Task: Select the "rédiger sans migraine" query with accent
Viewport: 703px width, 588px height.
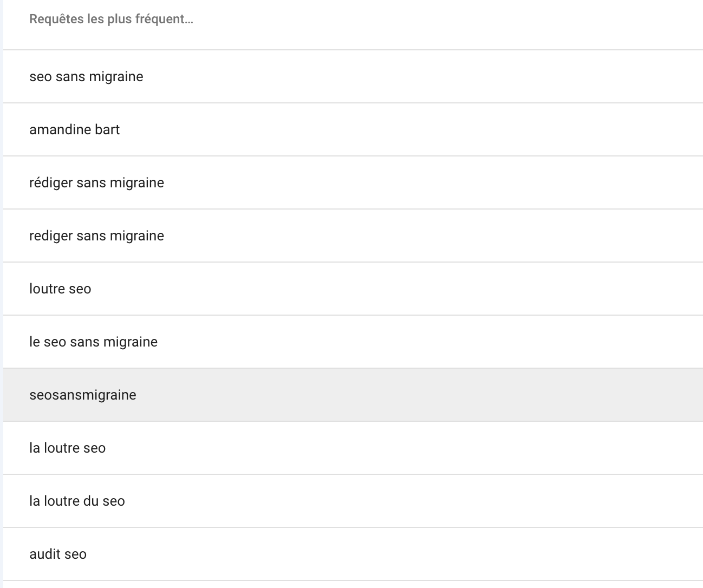Action: pos(353,182)
